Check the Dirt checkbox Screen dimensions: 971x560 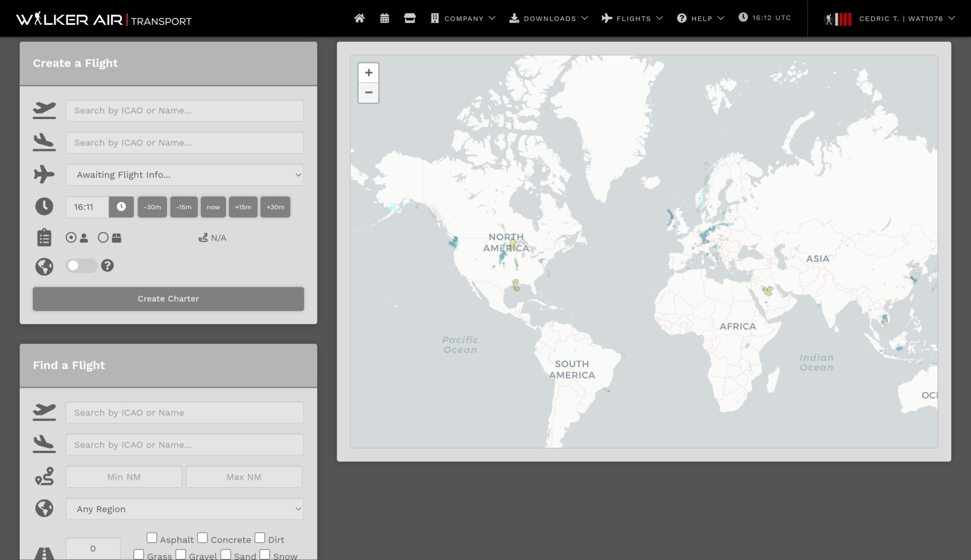[260, 538]
